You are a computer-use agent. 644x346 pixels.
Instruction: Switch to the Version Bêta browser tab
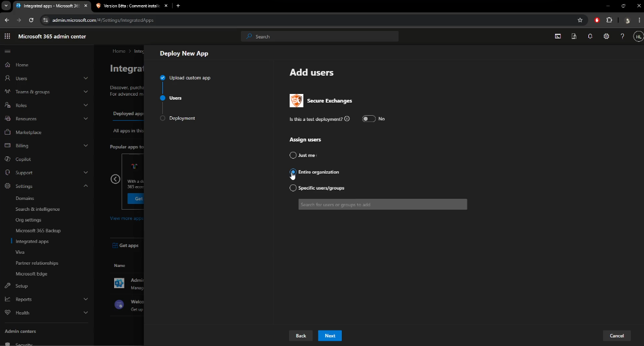131,6
